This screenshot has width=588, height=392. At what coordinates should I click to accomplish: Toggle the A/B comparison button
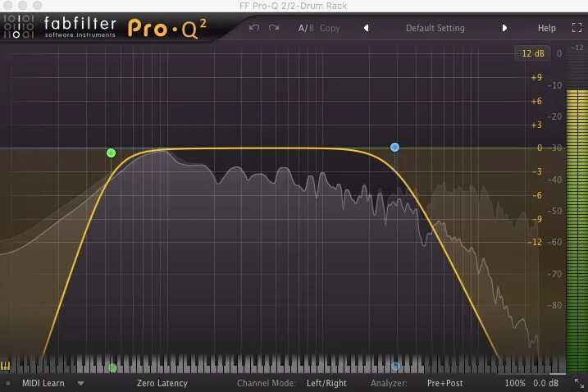click(x=306, y=28)
